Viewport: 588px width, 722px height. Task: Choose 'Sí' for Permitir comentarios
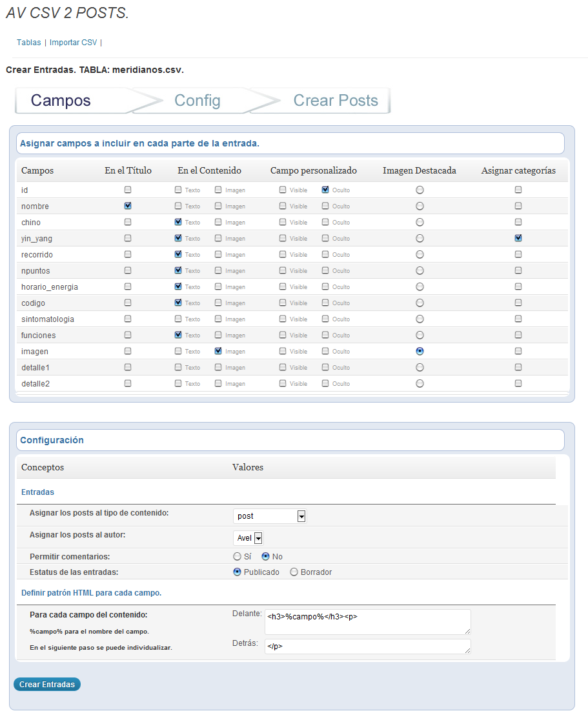point(237,557)
